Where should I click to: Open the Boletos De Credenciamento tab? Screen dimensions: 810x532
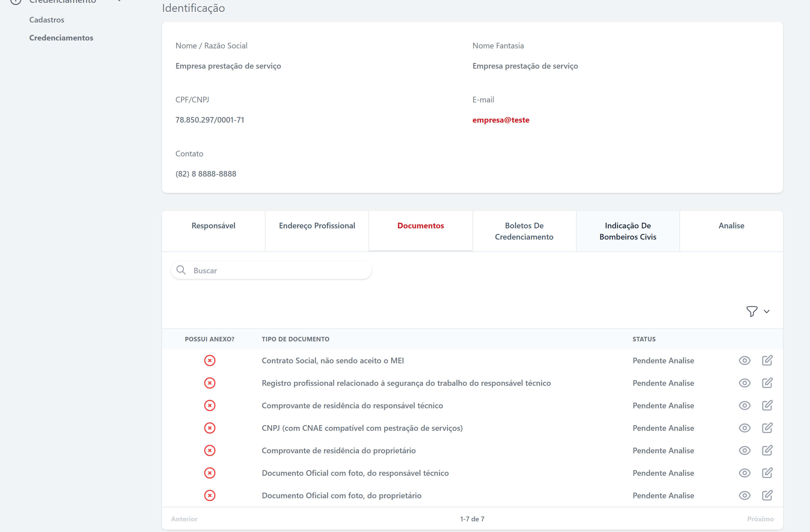[524, 231]
